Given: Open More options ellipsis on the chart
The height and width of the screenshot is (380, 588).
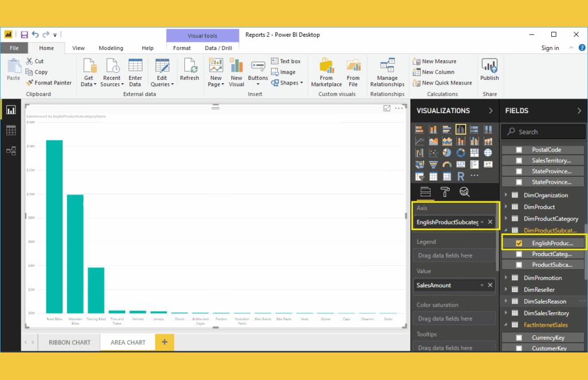Looking at the screenshot, I should [x=399, y=108].
